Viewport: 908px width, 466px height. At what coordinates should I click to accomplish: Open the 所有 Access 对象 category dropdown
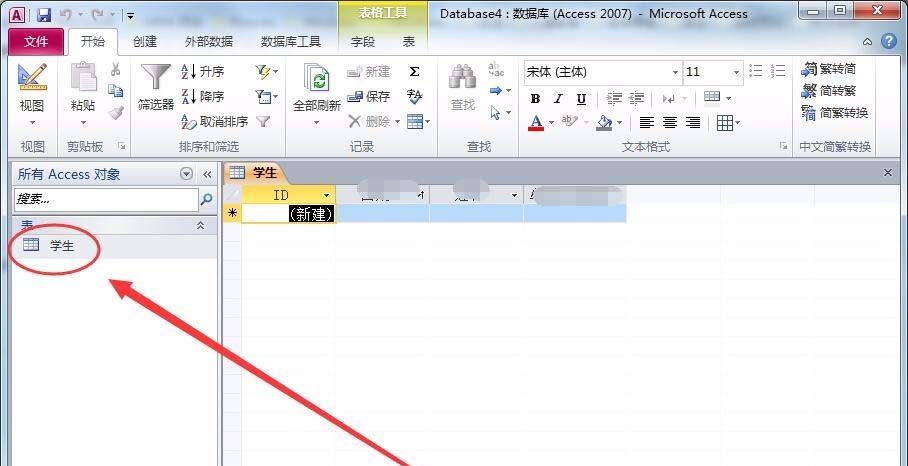click(186, 174)
